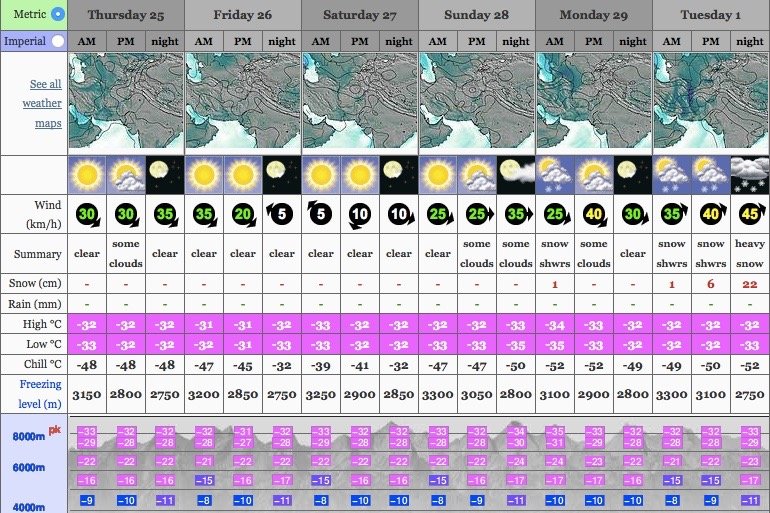The width and height of the screenshot is (770, 513).
Task: Click Monday AM snow showers icon
Action: tap(555, 174)
